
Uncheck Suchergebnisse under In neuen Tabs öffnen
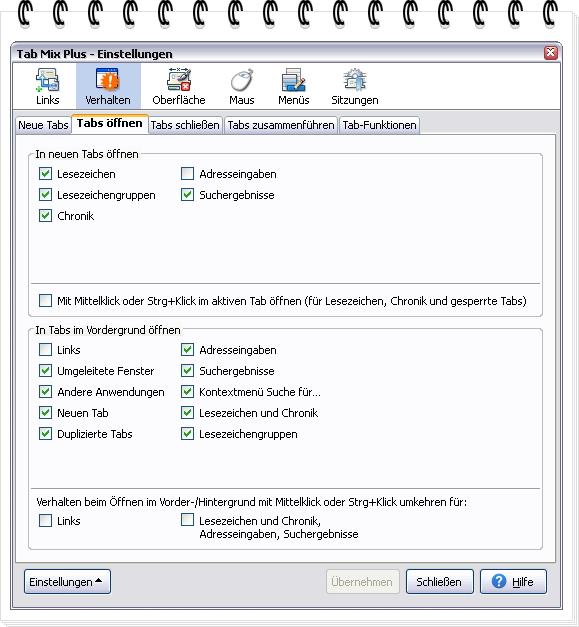(187, 195)
